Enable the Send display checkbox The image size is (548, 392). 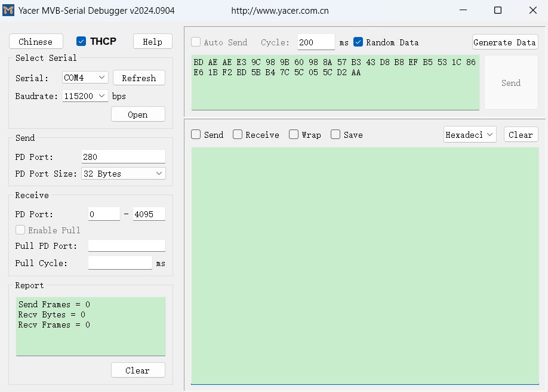coord(196,134)
